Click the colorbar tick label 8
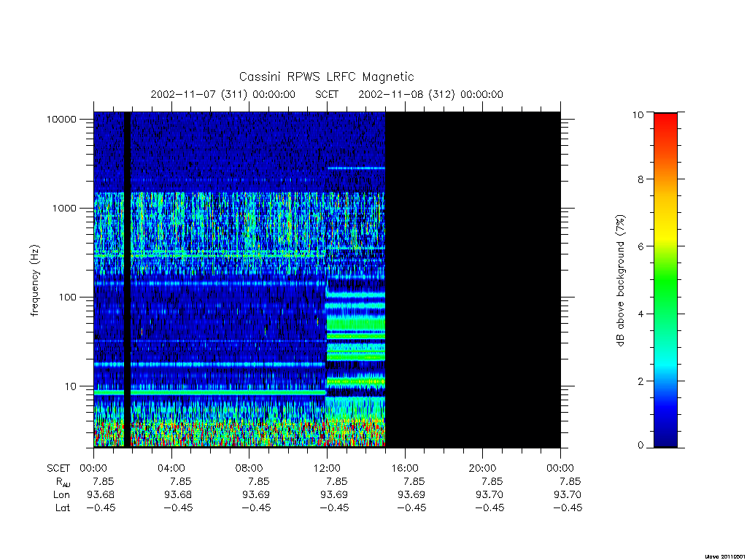747x560 pixels. [x=640, y=179]
